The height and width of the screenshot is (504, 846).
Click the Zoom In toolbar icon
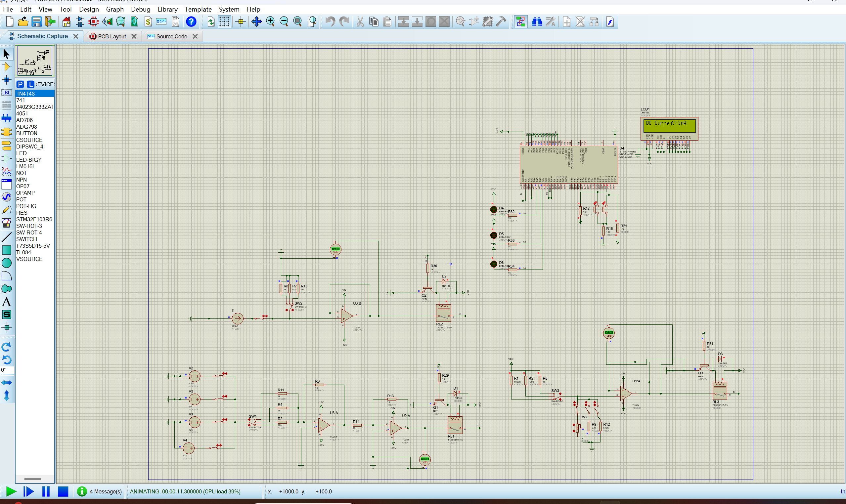click(270, 22)
